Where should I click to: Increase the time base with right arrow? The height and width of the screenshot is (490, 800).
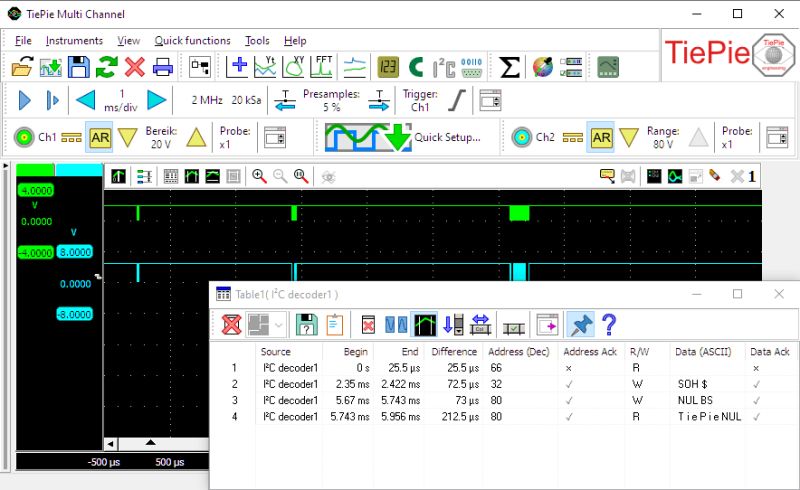(x=157, y=100)
